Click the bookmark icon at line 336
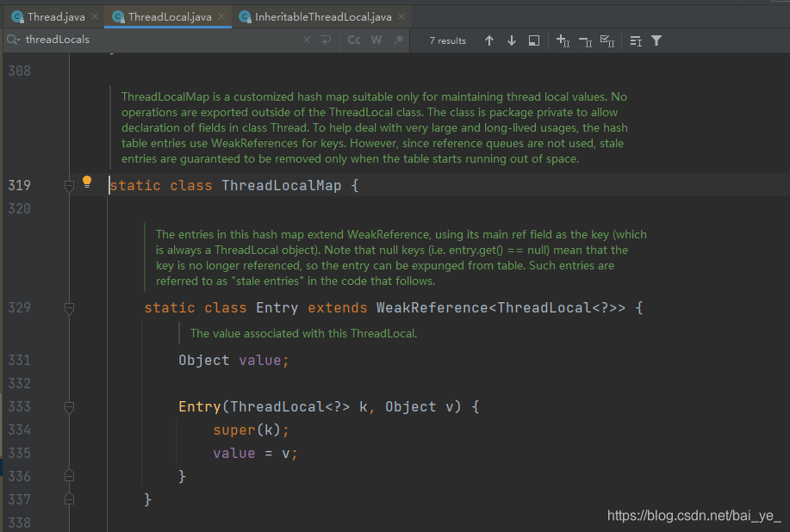Screen dimensions: 790x532 tap(69, 475)
